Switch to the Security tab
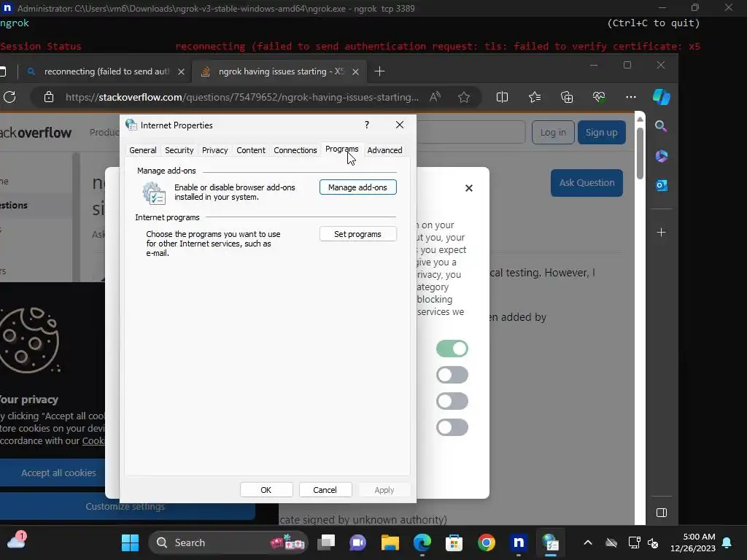This screenshot has height=560, width=747. point(179,150)
